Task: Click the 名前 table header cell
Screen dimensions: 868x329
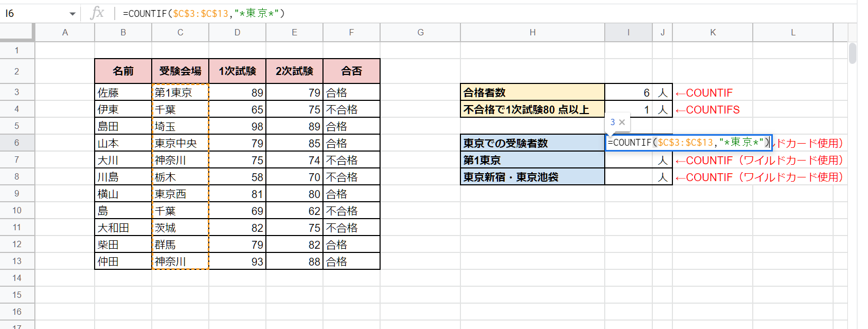Action: [x=123, y=71]
